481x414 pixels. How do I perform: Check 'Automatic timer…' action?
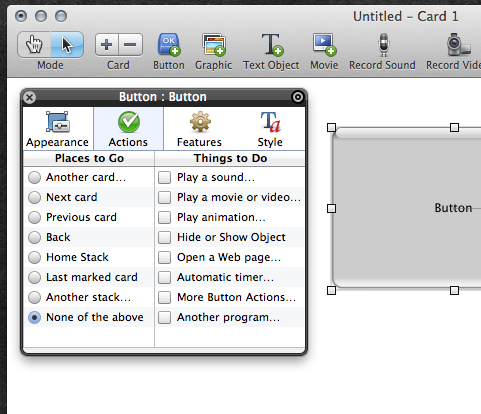tap(164, 277)
